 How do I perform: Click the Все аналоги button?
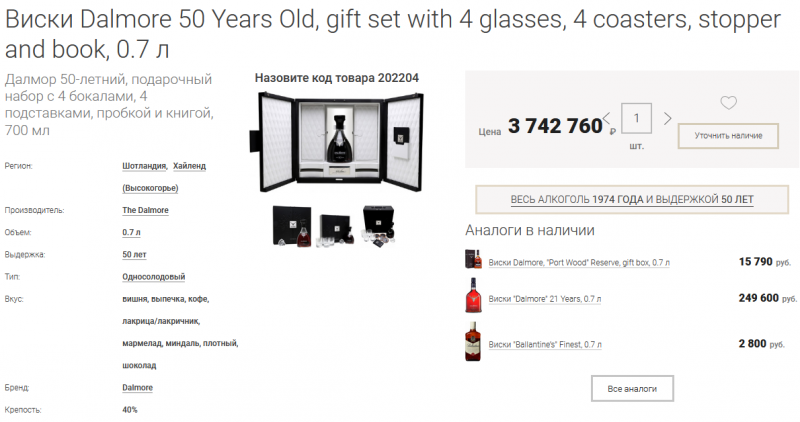tap(632, 387)
